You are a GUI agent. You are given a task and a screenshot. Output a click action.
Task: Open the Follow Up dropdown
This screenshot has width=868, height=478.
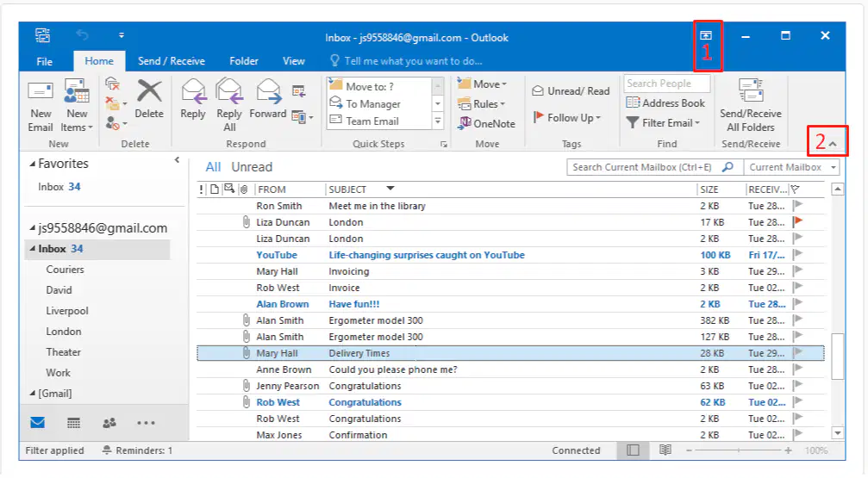tap(567, 117)
